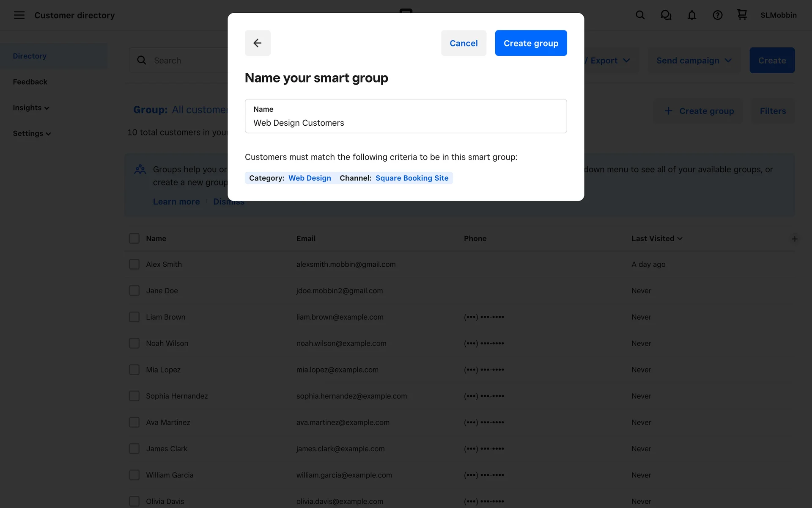The width and height of the screenshot is (812, 508).
Task: Check the box next to Alex Smith
Action: tap(134, 265)
